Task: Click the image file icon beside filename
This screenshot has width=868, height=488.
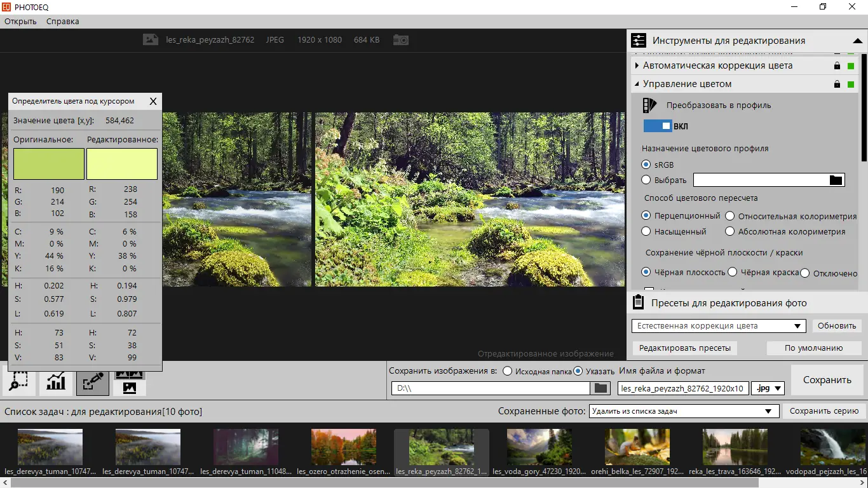Action: [x=150, y=39]
